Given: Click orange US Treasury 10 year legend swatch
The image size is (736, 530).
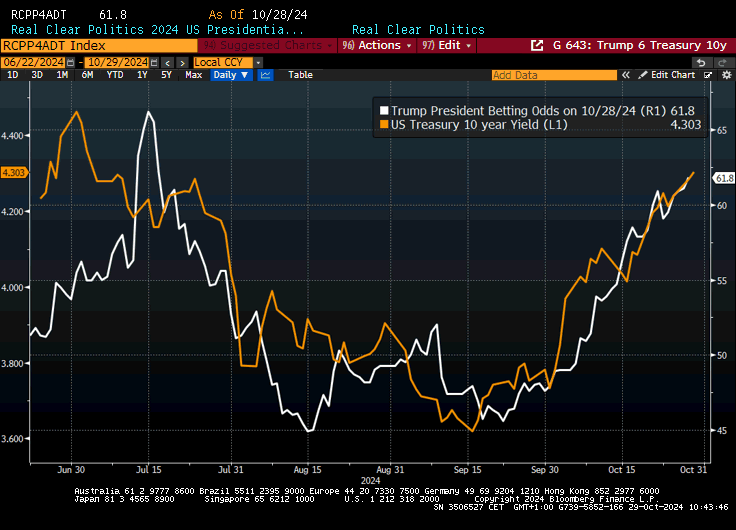Looking at the screenshot, I should pyautogui.click(x=384, y=124).
